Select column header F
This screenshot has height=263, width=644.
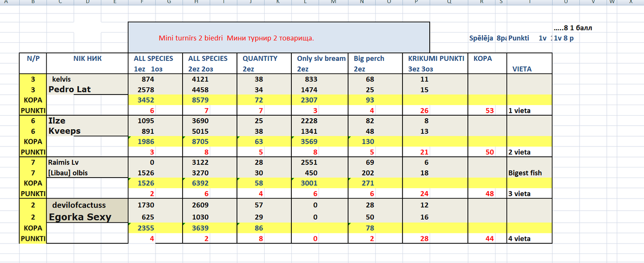141,3
